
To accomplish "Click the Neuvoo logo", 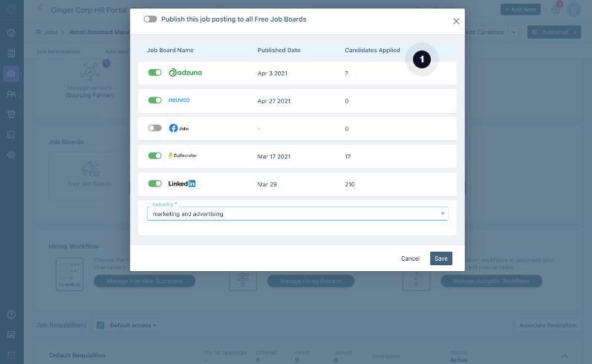I will pos(179,100).
